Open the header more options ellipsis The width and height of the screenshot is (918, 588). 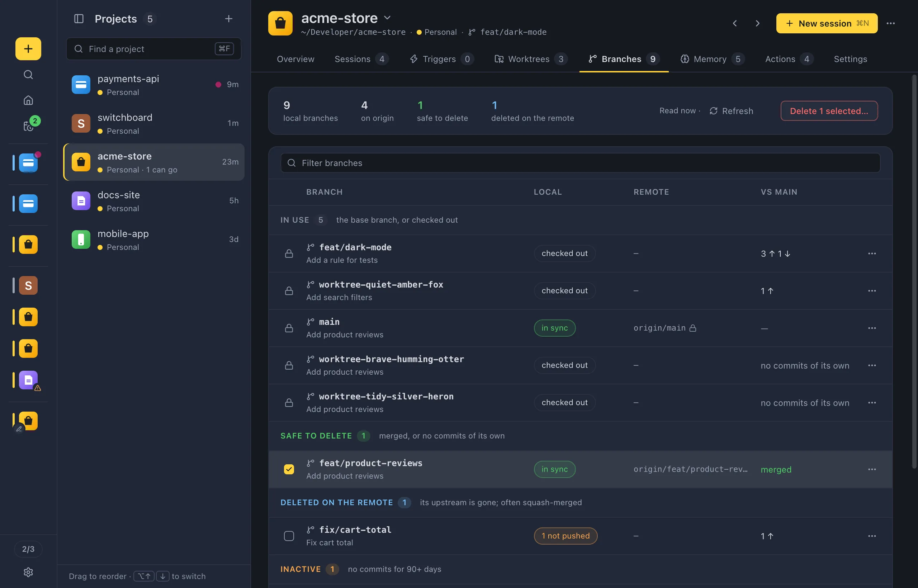[x=890, y=23]
